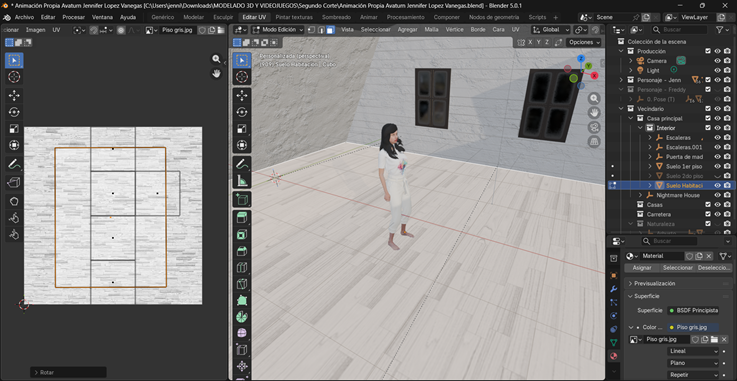Open the Lineal interpolation dropdown
Image resolution: width=737 pixels, height=381 pixels.
click(693, 351)
